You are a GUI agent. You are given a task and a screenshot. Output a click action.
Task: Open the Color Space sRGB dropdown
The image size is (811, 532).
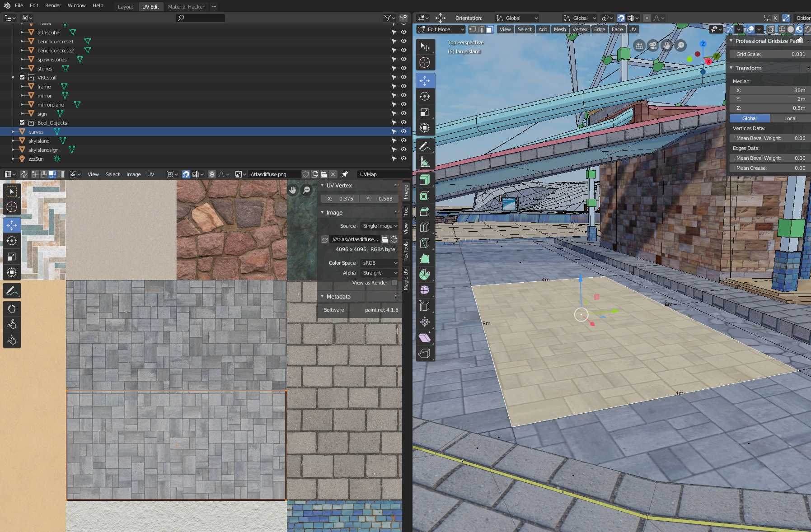[380, 263]
